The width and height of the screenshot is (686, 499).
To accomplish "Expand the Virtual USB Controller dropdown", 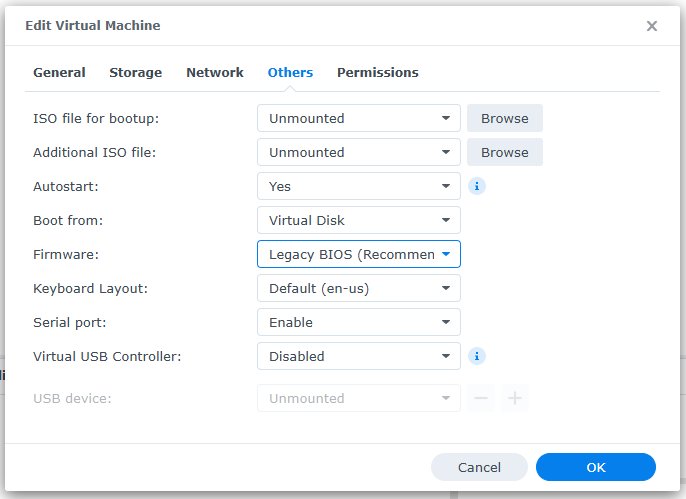I will tap(358, 356).
